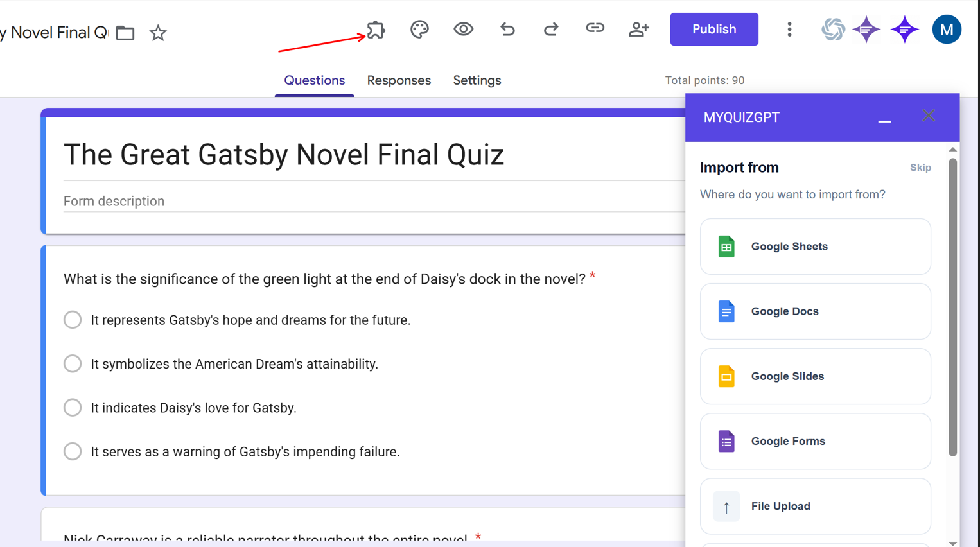Click the MYQUIZGPT panel scrollbar thumb
Viewport: 980px width, 547px height.
tap(953, 307)
